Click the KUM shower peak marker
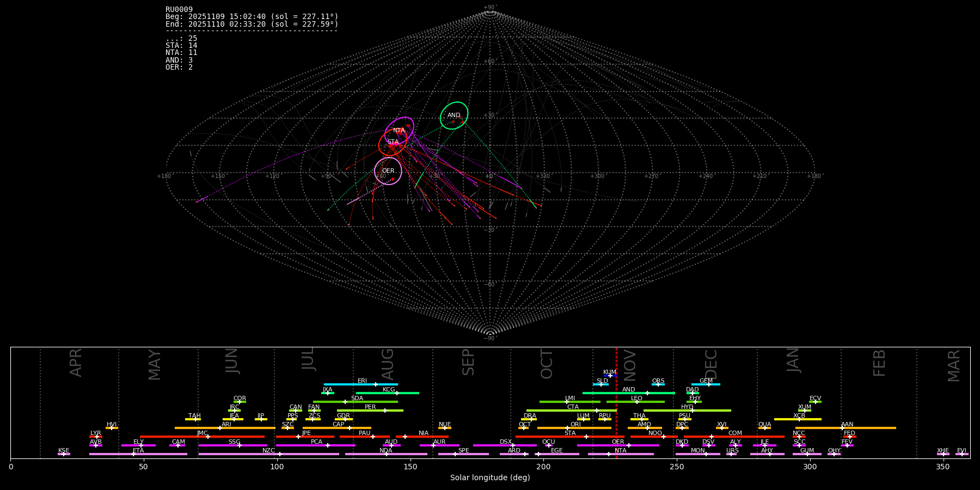 coord(610,376)
